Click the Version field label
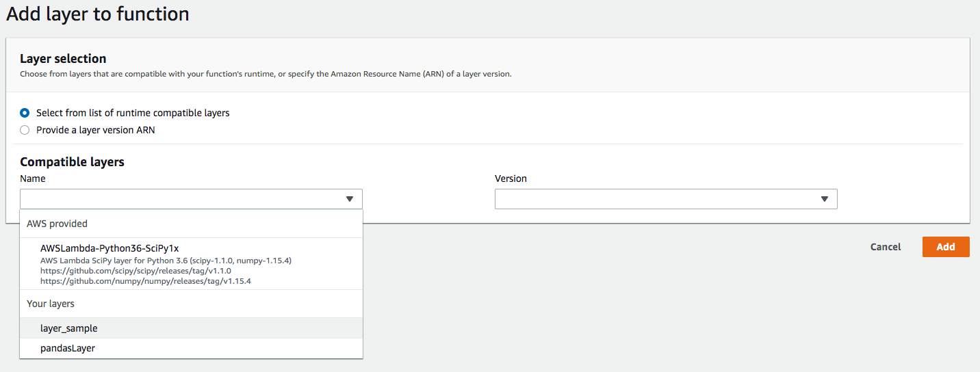The height and width of the screenshot is (372, 980). point(511,178)
